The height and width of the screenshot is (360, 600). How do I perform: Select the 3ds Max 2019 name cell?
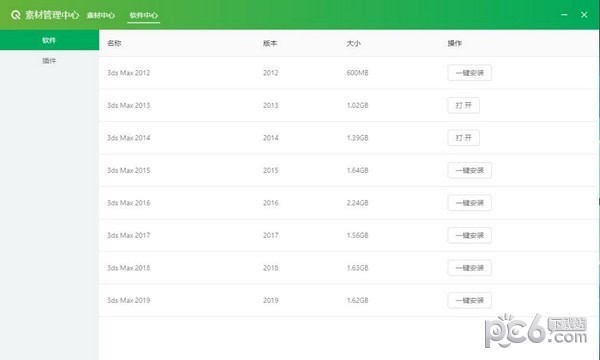[x=129, y=300]
